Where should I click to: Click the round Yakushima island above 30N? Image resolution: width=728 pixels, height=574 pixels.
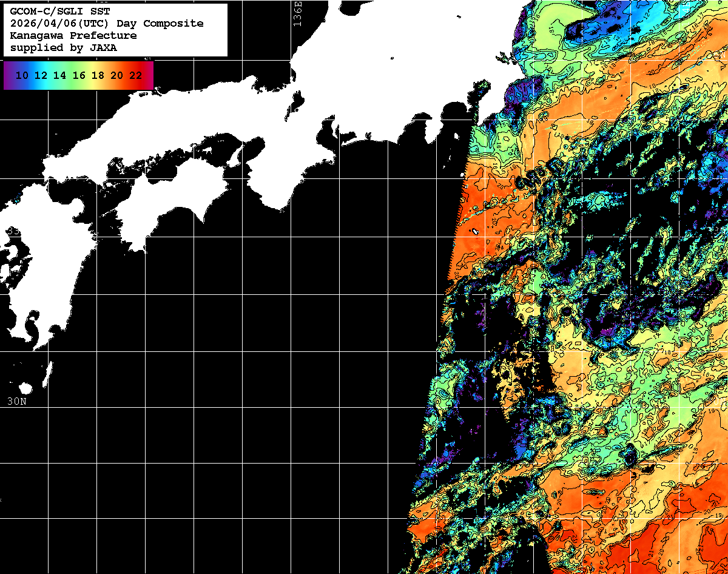tap(25, 388)
